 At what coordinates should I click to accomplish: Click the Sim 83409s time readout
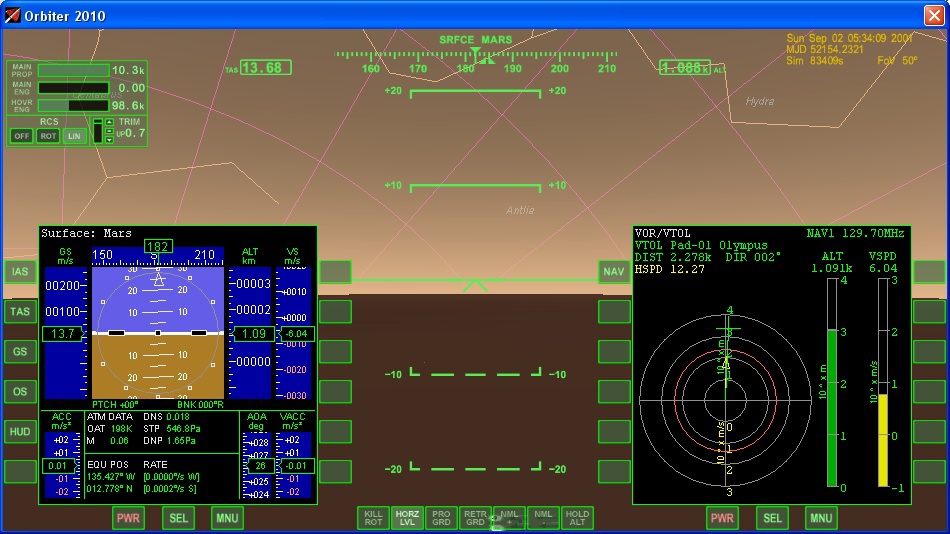click(814, 61)
